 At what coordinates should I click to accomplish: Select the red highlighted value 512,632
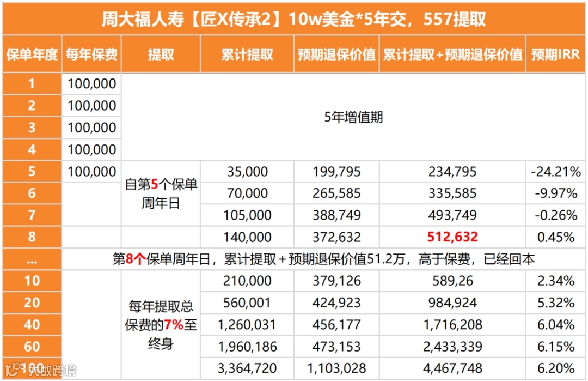pos(452,237)
